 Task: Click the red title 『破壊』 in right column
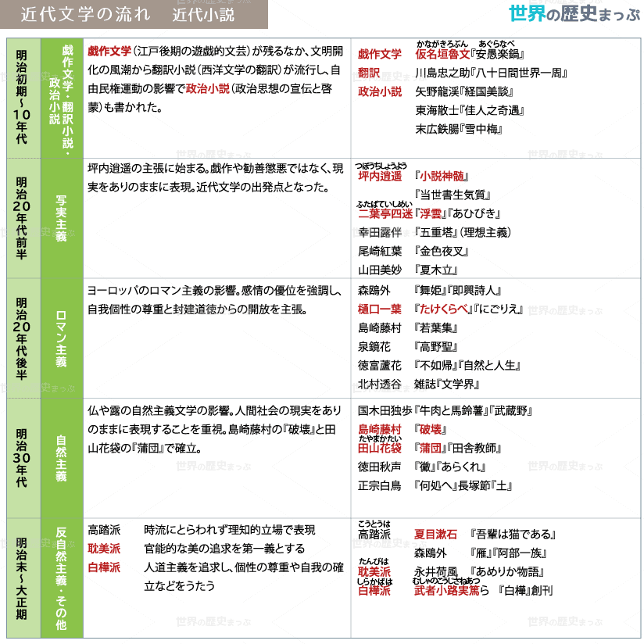[431, 430]
